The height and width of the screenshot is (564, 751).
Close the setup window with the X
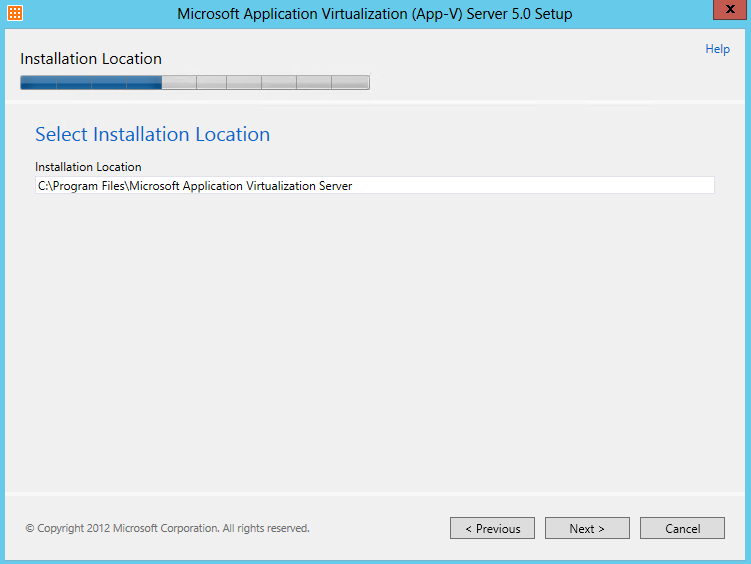pos(730,9)
